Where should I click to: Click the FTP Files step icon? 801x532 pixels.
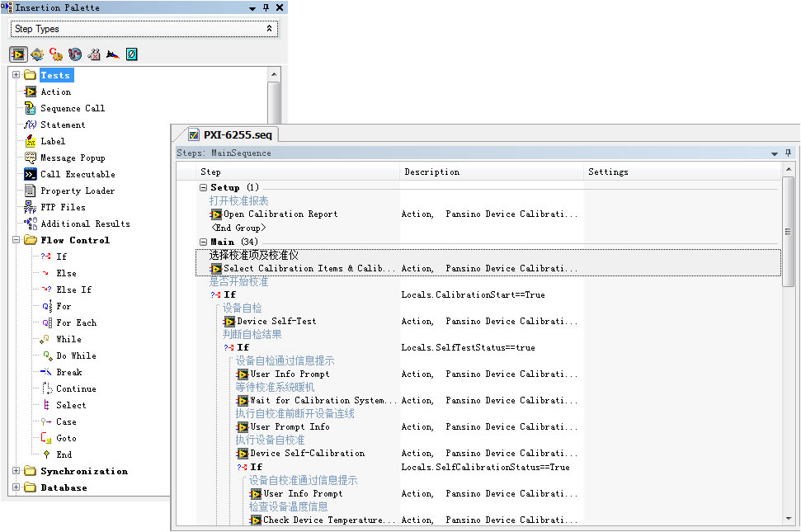click(31, 207)
